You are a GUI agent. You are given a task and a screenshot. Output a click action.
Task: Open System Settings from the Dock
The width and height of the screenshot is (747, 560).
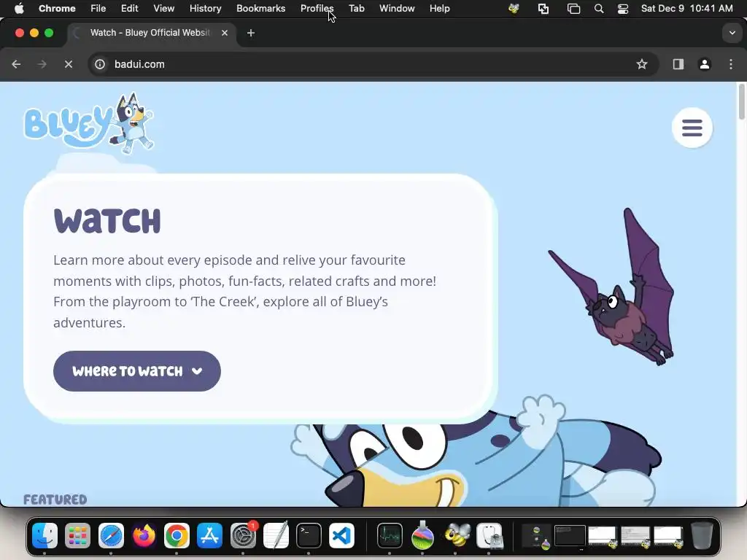(243, 536)
